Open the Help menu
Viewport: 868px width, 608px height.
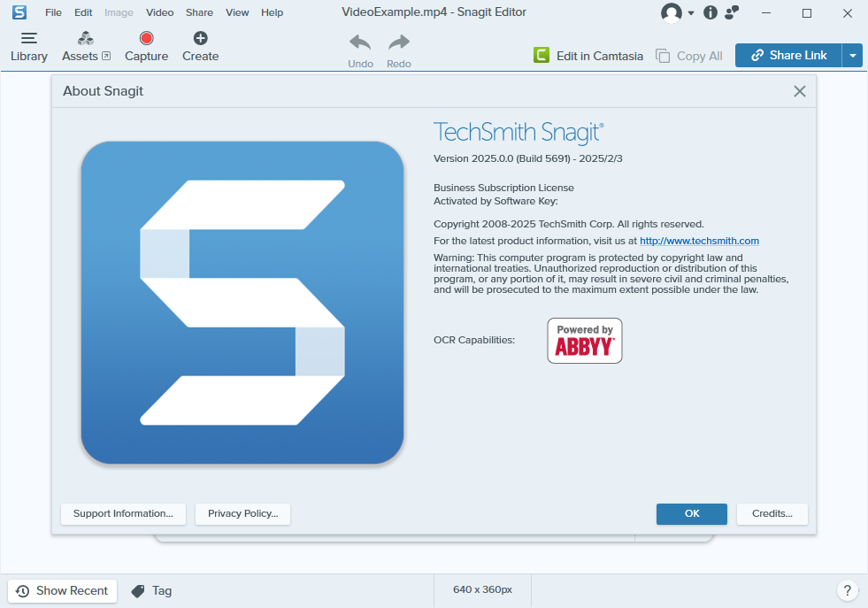point(272,12)
